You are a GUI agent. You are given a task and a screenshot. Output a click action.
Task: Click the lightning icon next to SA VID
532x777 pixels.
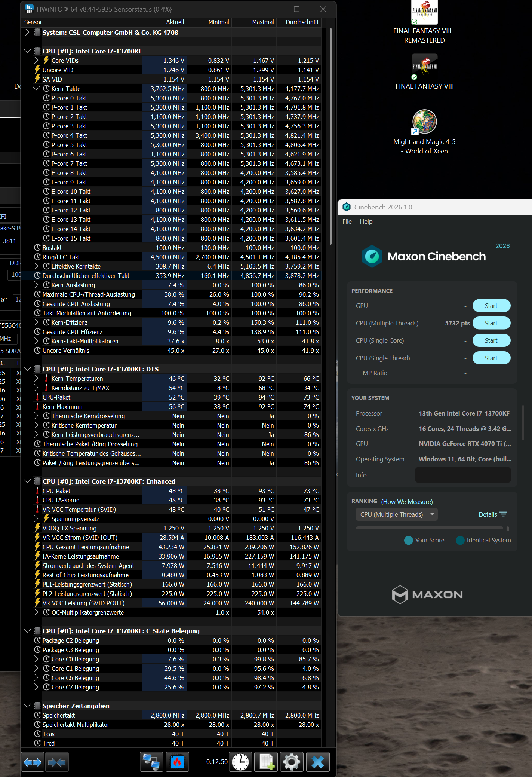[37, 79]
